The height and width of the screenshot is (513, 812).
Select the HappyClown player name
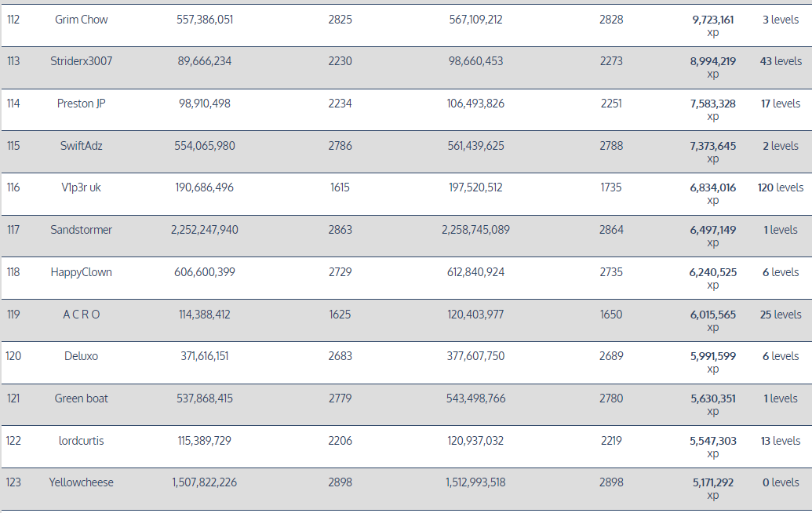click(x=82, y=272)
